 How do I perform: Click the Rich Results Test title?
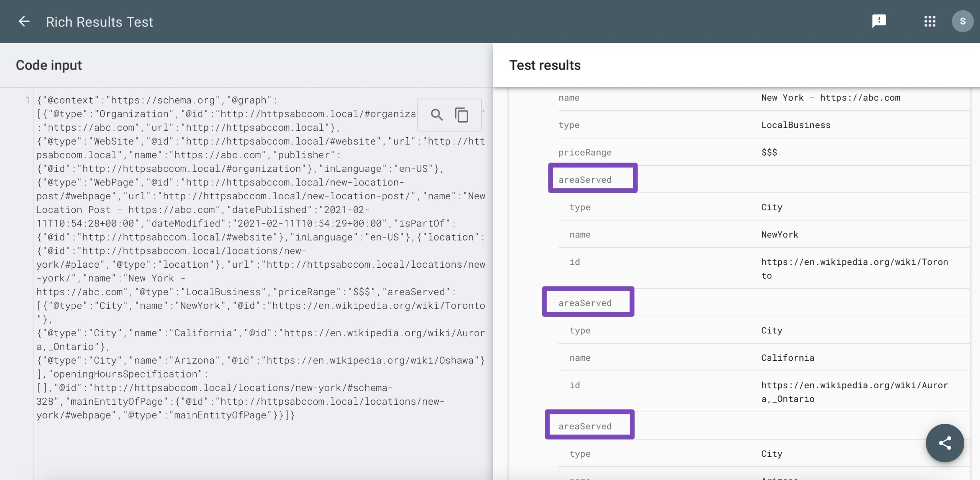tap(100, 22)
